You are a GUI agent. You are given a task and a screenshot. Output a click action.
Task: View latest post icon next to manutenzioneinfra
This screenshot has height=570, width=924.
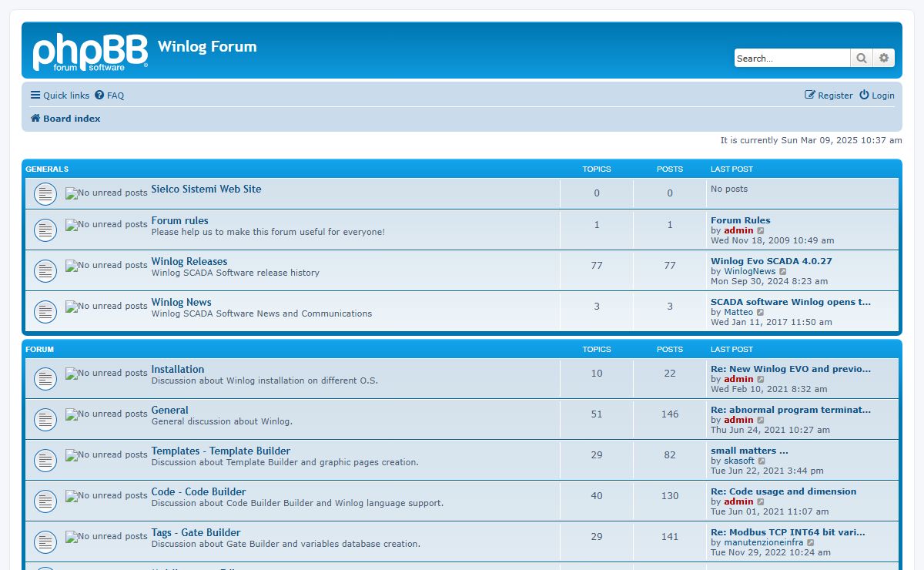[811, 542]
